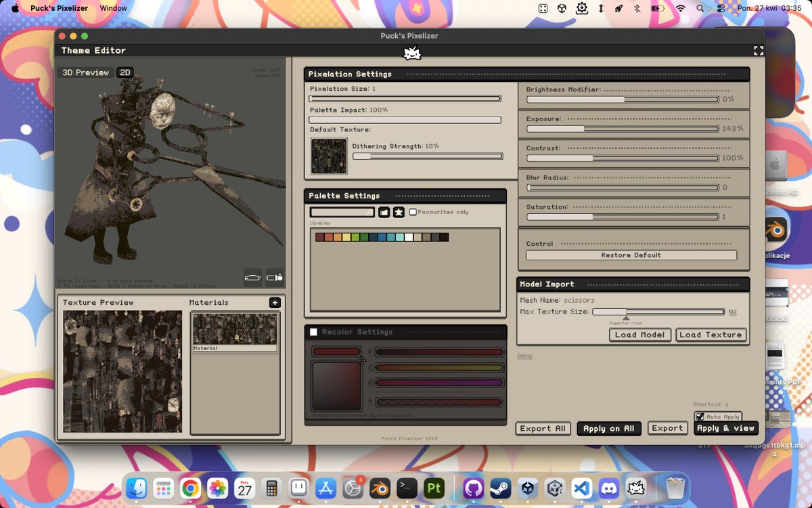The image size is (812, 508).
Task: Adjust the Exposure slider
Action: [623, 129]
